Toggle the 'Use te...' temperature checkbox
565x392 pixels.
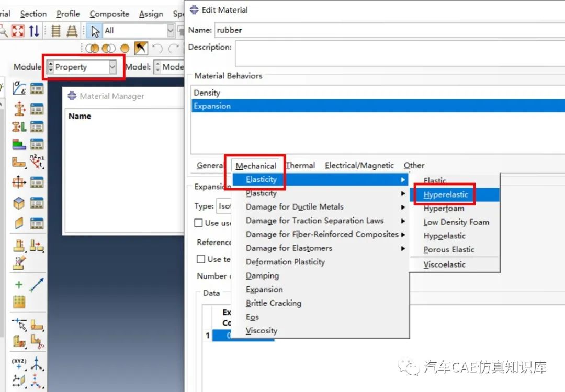coord(201,259)
